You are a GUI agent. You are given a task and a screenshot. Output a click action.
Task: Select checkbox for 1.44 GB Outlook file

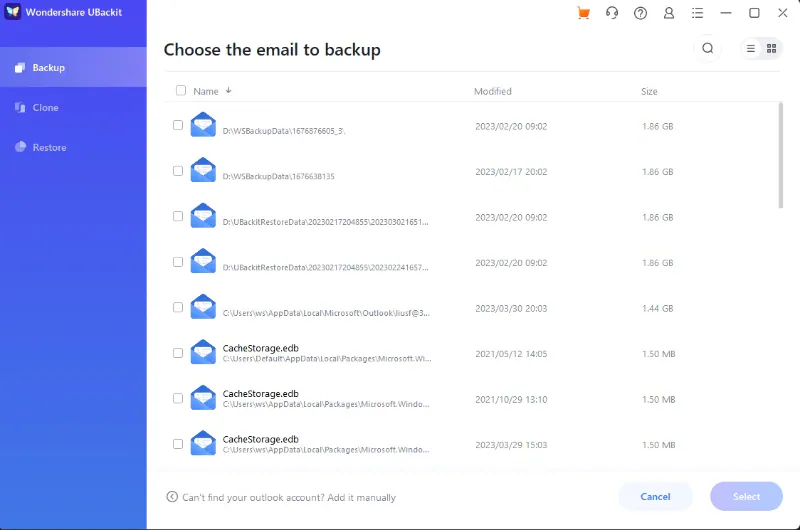[178, 307]
